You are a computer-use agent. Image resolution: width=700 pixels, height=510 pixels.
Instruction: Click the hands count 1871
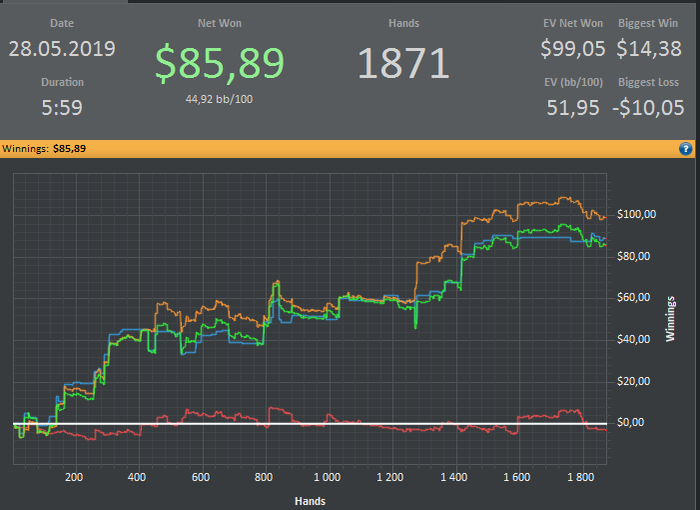(x=404, y=63)
